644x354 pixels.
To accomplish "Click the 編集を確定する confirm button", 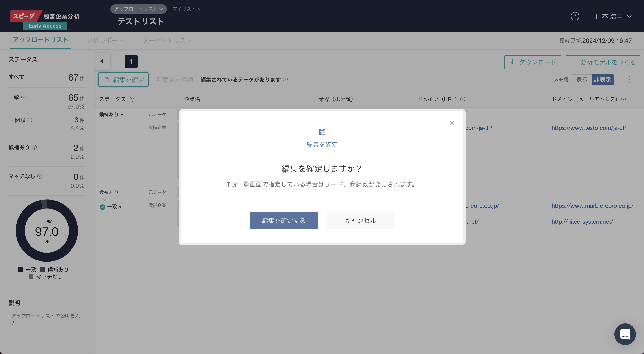I will click(283, 220).
